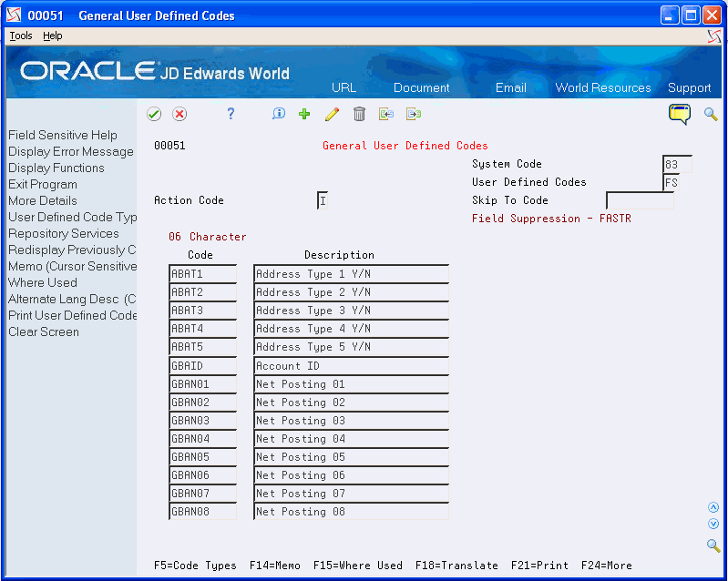
Task: Open World Resources link
Action: tap(603, 87)
